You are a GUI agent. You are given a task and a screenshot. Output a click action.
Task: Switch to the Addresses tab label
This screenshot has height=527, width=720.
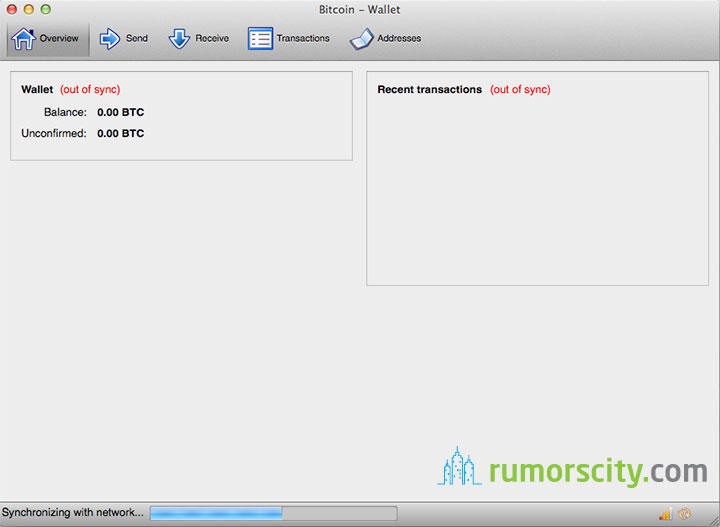(399, 38)
